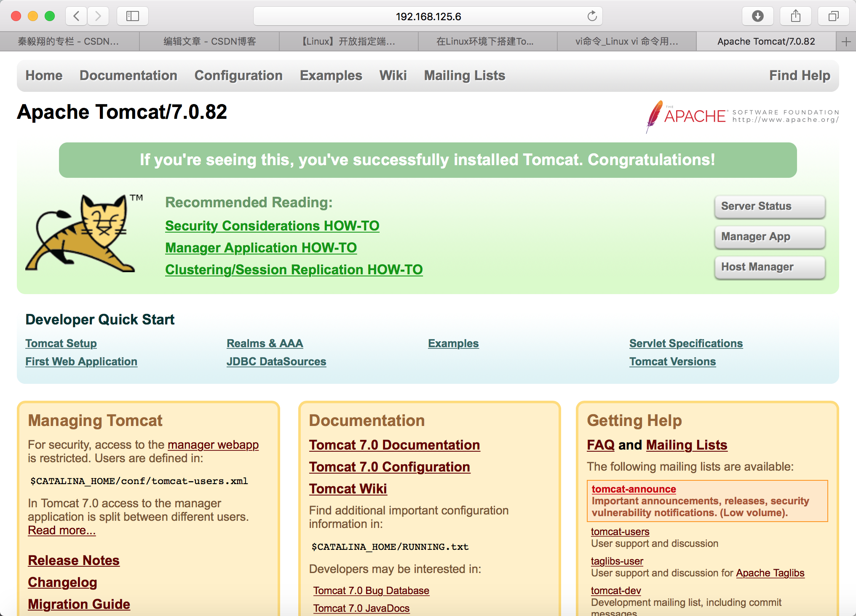The image size is (856, 616).
Task: Open Tomcat 7.0 Documentation link
Action: tap(394, 445)
